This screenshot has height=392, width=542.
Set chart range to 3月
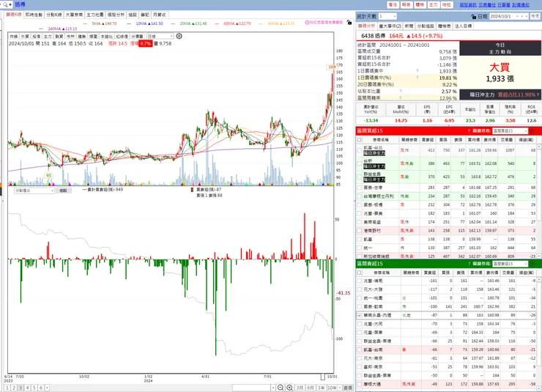click(x=300, y=388)
